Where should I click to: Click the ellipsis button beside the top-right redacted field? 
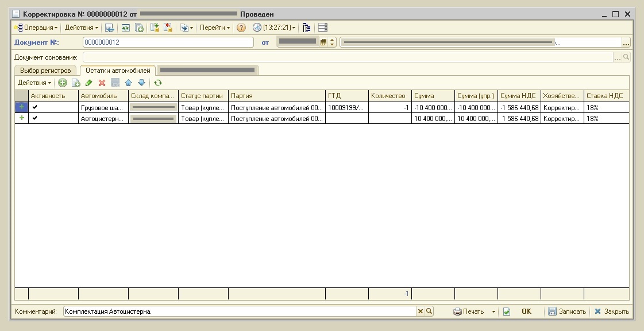(x=626, y=42)
